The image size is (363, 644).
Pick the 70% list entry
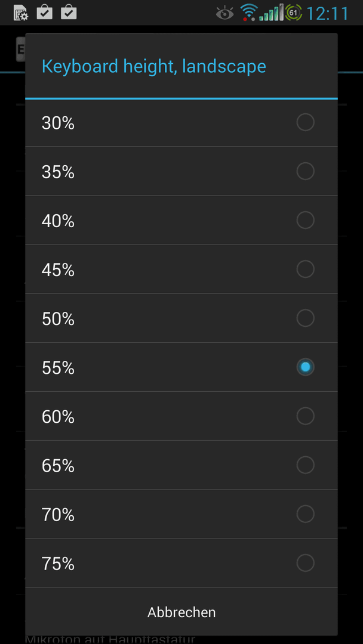(x=181, y=513)
